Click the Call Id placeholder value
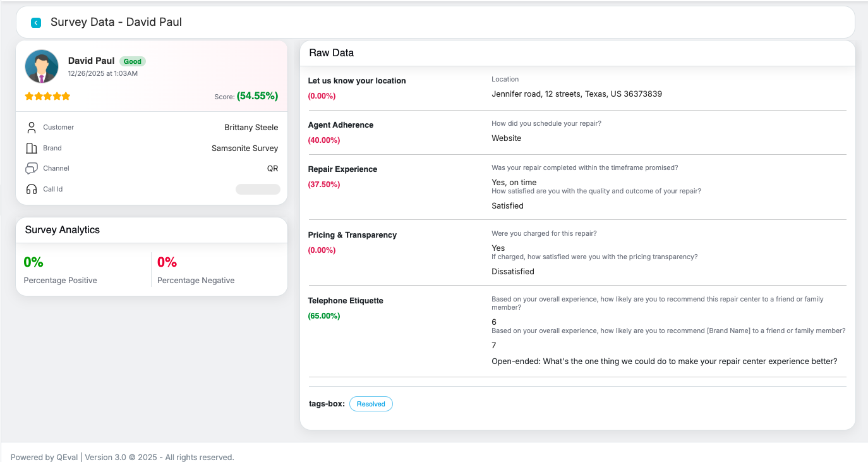 (x=258, y=190)
